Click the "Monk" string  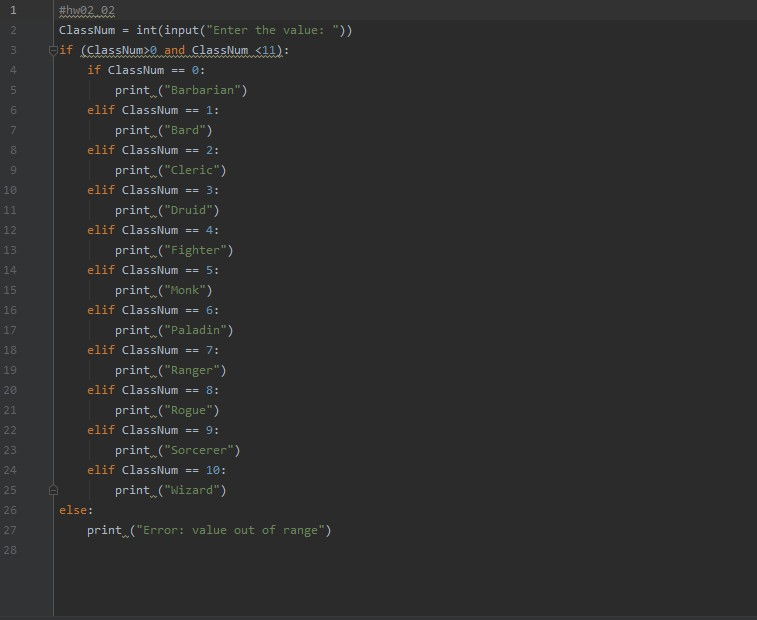185,290
